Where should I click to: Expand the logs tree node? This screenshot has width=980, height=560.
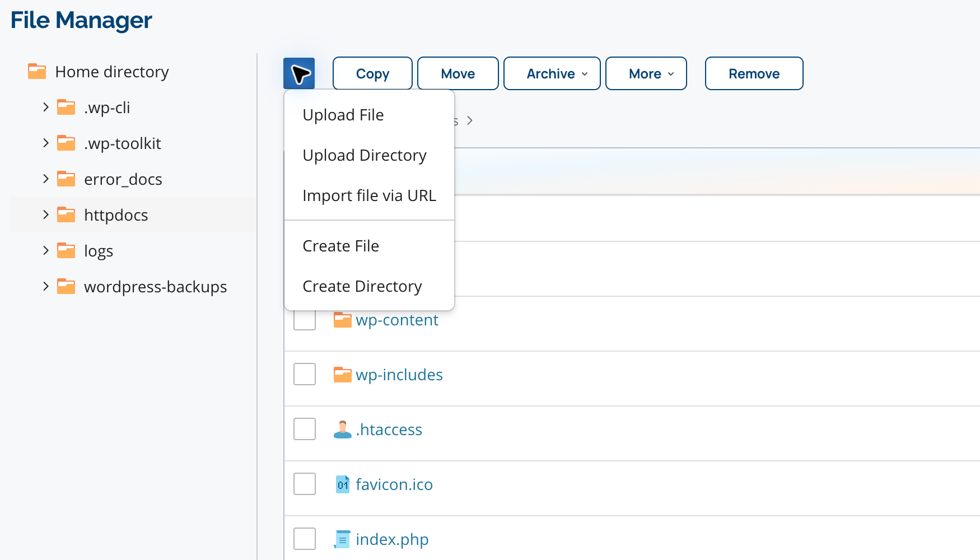pyautogui.click(x=46, y=250)
